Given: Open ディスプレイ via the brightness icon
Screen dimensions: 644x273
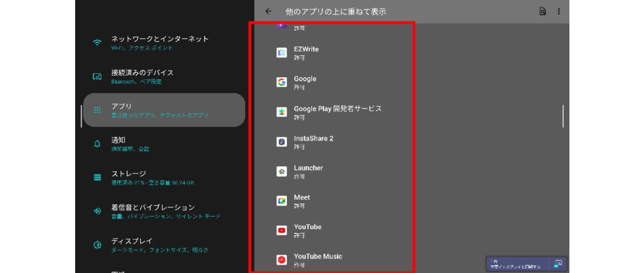Looking at the screenshot, I should (x=97, y=245).
